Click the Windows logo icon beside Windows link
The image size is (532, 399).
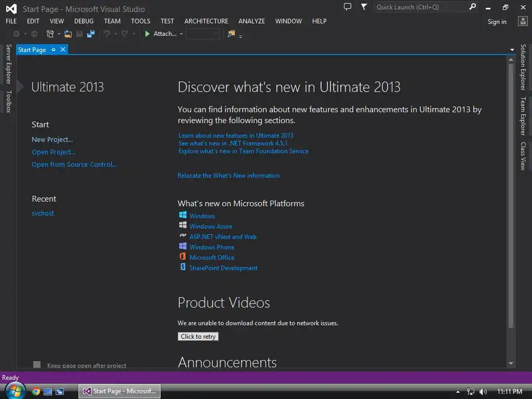183,215
